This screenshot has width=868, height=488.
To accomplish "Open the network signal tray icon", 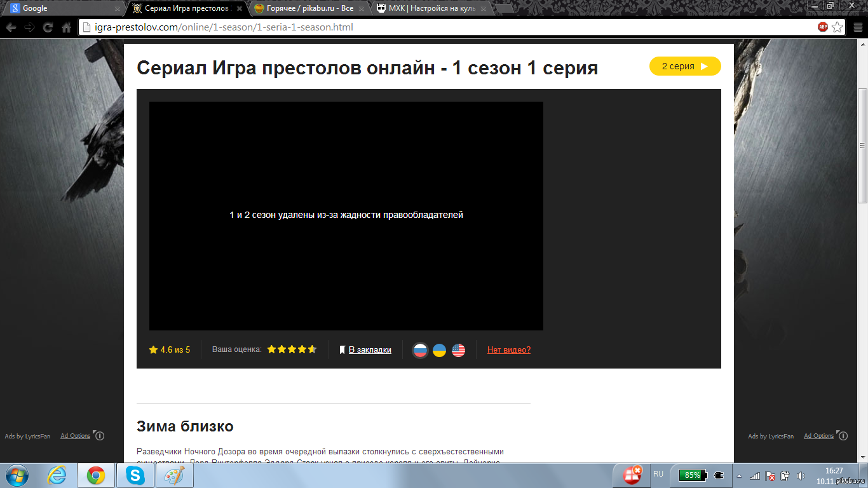I will pyautogui.click(x=755, y=475).
